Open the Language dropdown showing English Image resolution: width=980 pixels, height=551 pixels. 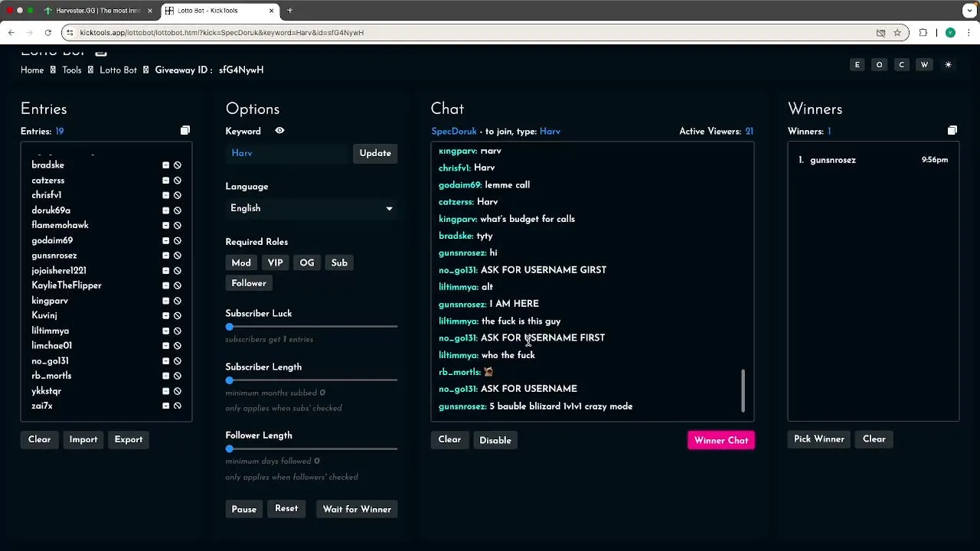(312, 208)
